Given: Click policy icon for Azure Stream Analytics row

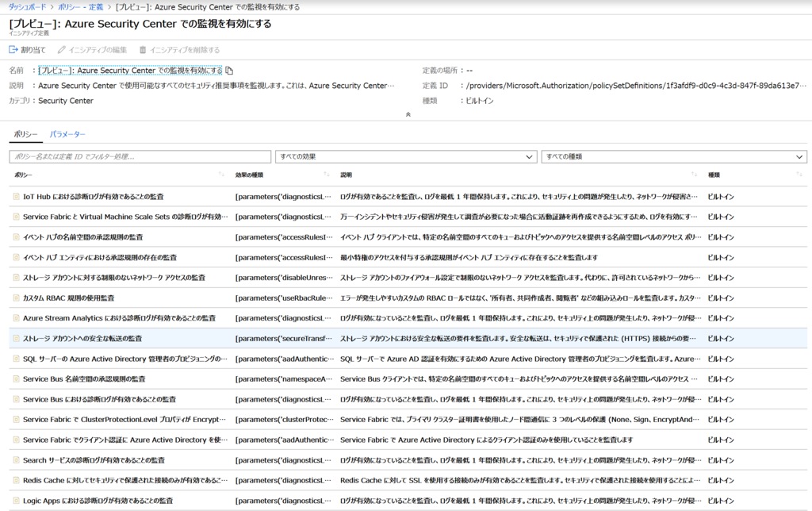Looking at the screenshot, I should coord(16,318).
